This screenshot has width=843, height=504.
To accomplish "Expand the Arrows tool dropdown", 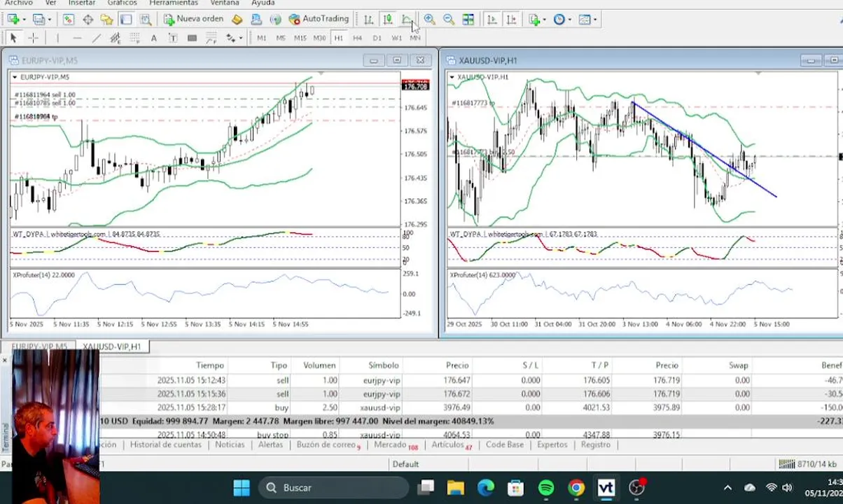I will [x=240, y=38].
